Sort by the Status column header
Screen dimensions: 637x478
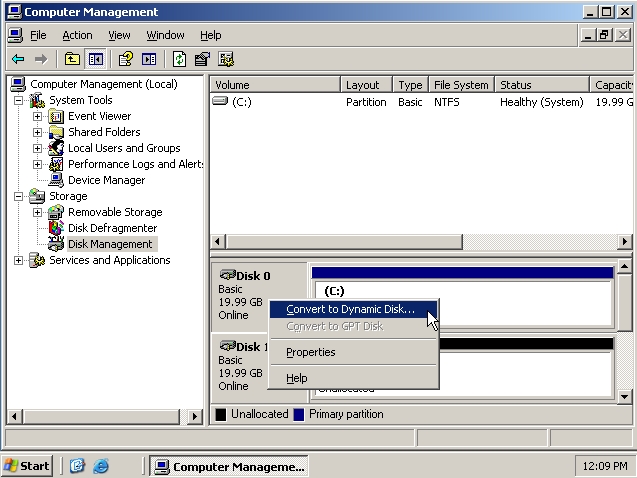542,85
